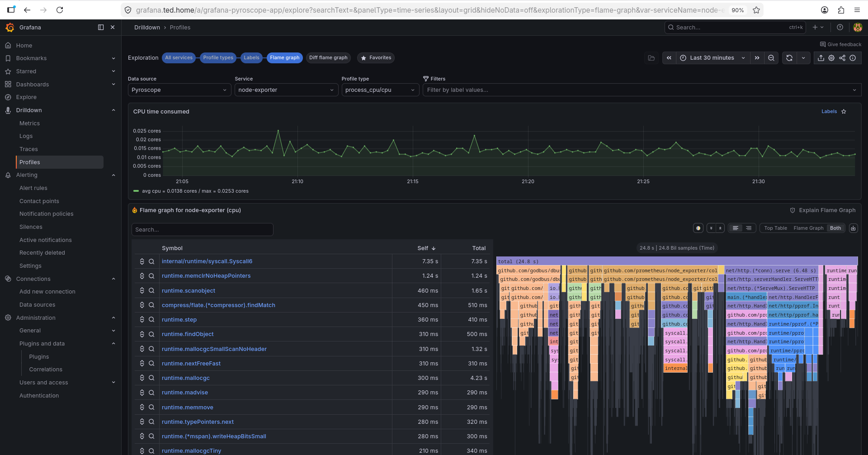
Task: Open the Last 30 minutes time picker
Action: coord(712,58)
